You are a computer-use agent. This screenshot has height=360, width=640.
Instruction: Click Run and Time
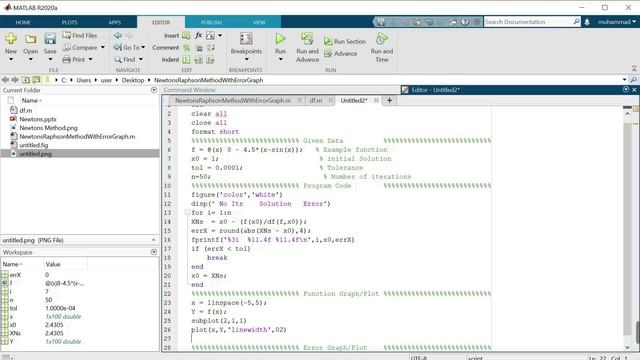(382, 47)
